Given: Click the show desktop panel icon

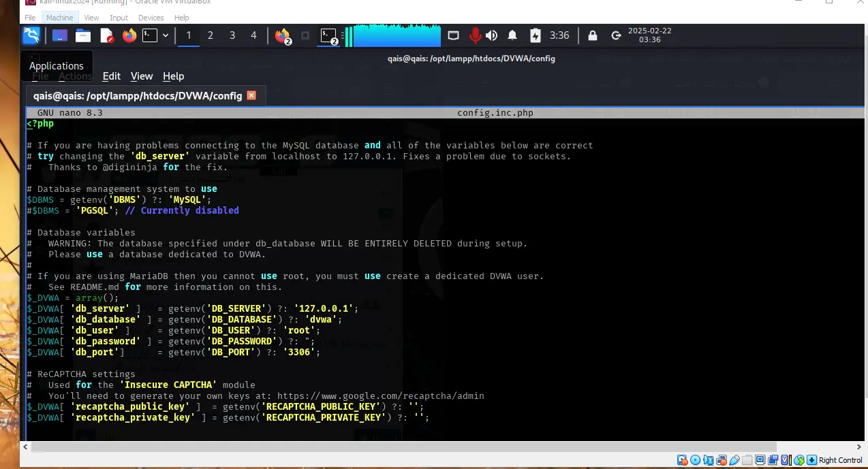Looking at the screenshot, I should coord(60,35).
